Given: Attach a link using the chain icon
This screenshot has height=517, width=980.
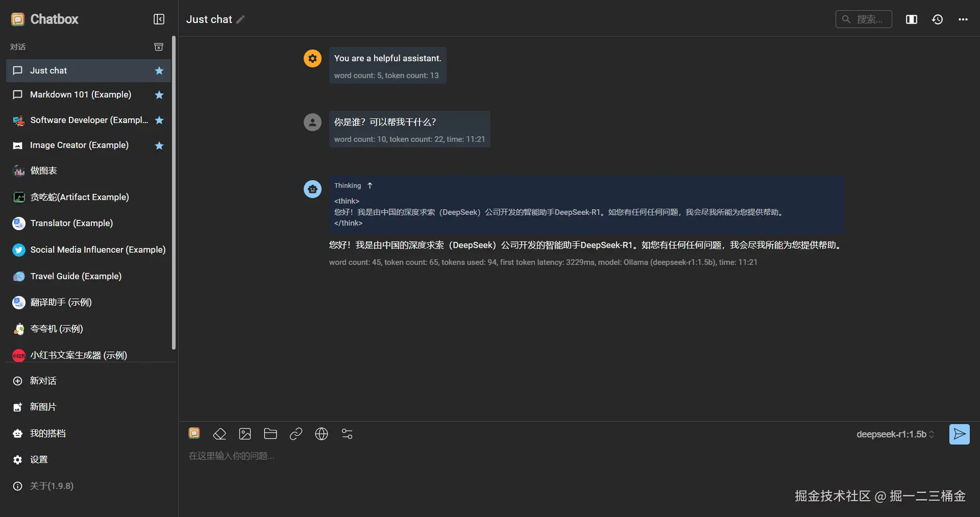Looking at the screenshot, I should tap(296, 434).
